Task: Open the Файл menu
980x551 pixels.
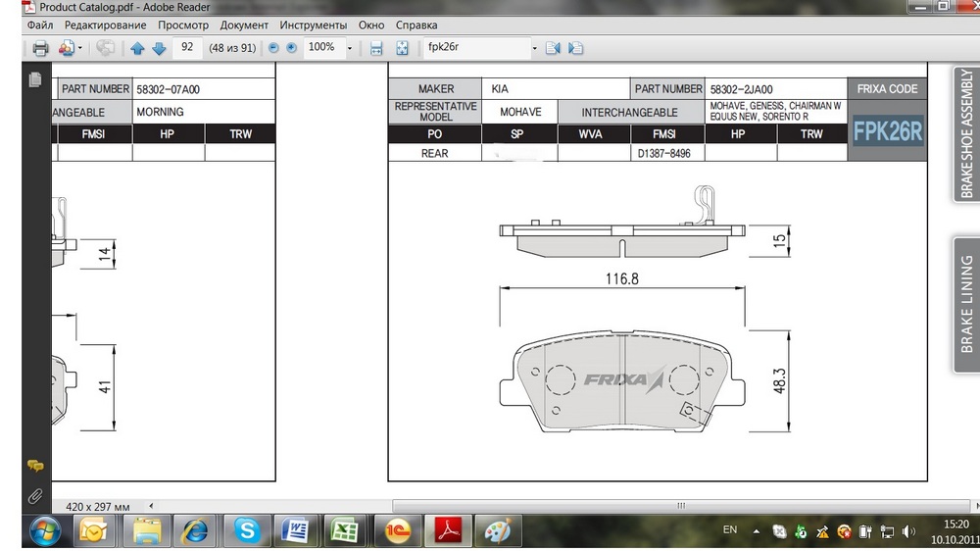Action: tap(41, 25)
